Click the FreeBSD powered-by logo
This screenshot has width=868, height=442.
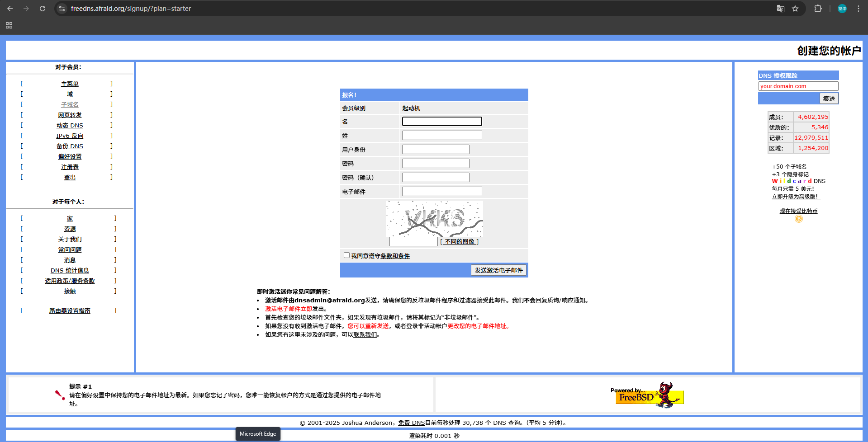pyautogui.click(x=647, y=395)
